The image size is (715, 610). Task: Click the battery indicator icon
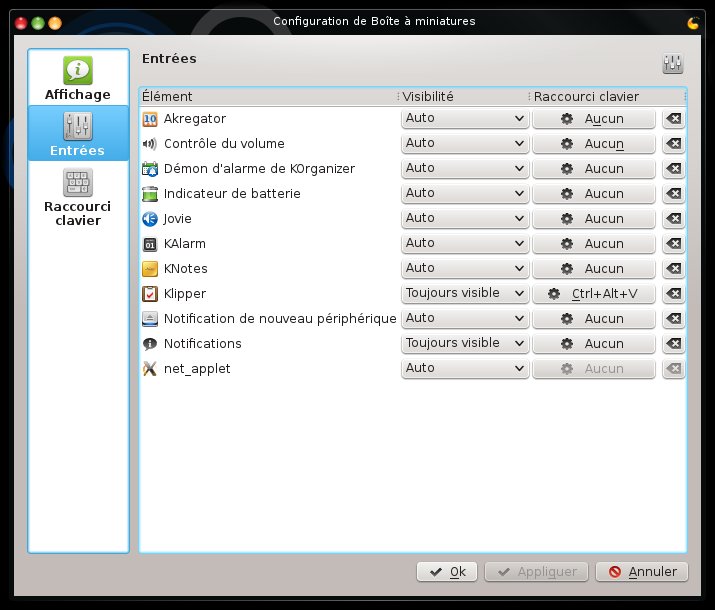pyautogui.click(x=150, y=194)
